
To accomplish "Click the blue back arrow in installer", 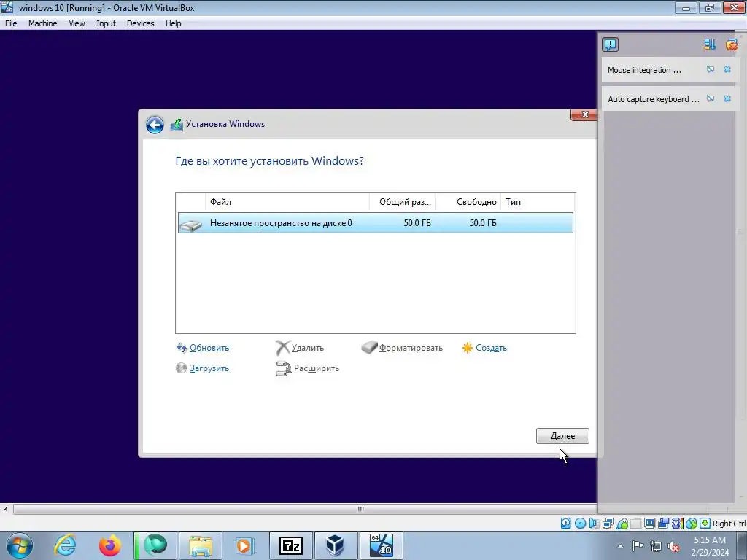I will (x=155, y=125).
